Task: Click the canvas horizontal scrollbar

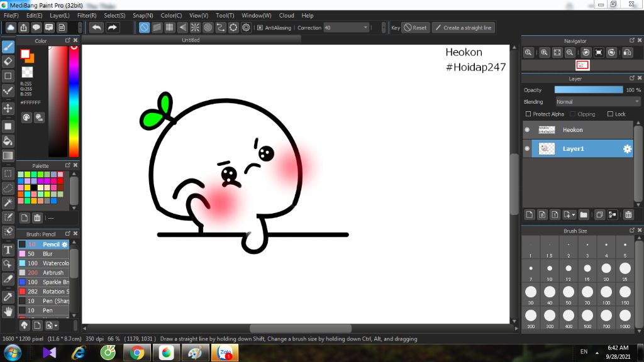Action: point(300,328)
